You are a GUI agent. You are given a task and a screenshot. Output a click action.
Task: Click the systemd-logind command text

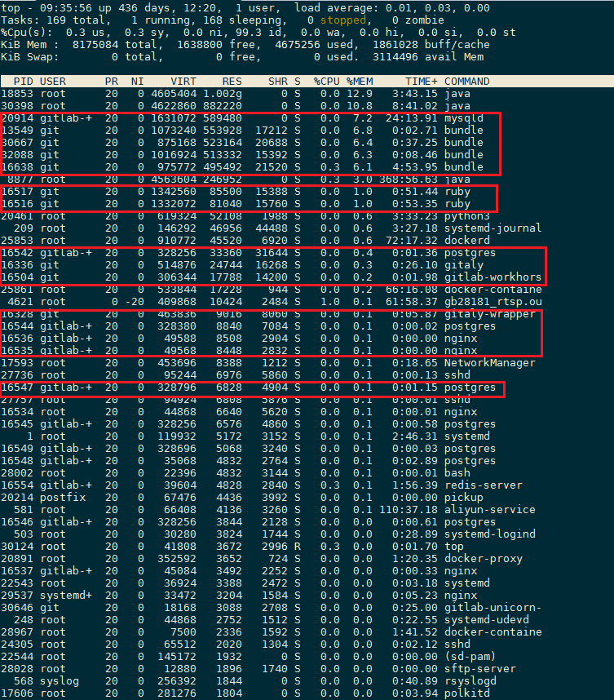489,534
